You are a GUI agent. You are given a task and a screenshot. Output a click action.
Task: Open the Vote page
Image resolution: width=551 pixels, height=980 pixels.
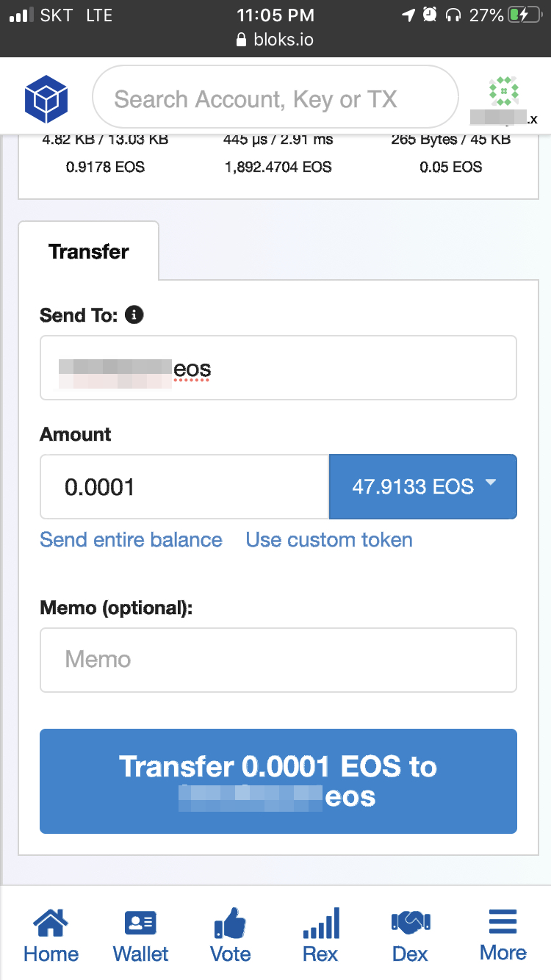[230, 934]
